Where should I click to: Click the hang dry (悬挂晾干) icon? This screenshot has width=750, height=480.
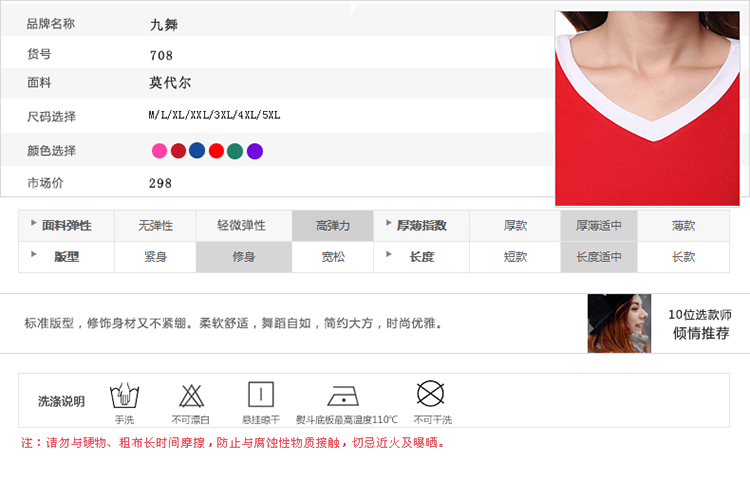coord(261,394)
